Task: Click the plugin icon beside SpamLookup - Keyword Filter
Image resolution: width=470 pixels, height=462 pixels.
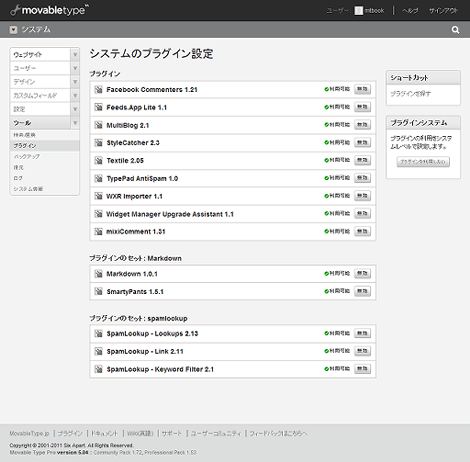Action: (x=98, y=369)
